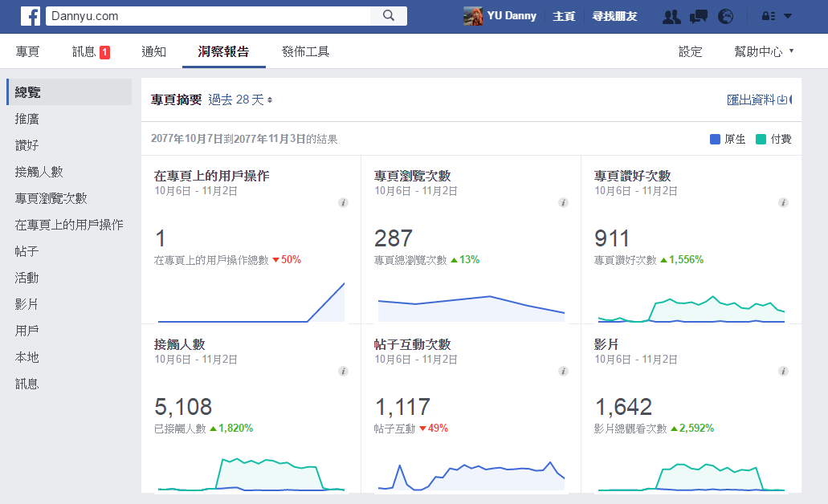The height and width of the screenshot is (504, 828).
Task: Click the 1,642 video views chart
Action: click(x=691, y=477)
